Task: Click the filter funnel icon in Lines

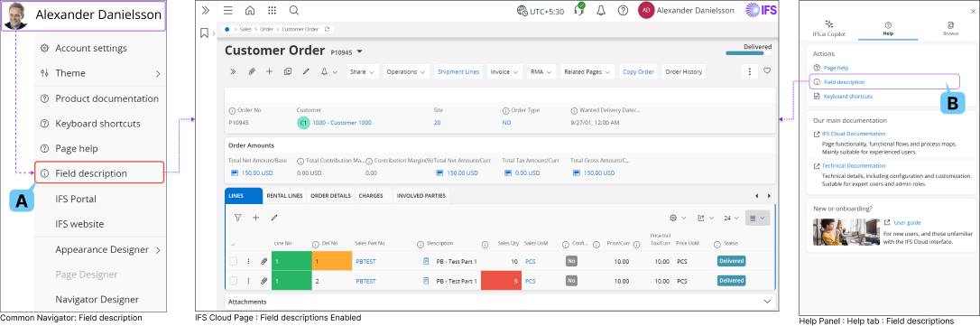Action: 237,218
